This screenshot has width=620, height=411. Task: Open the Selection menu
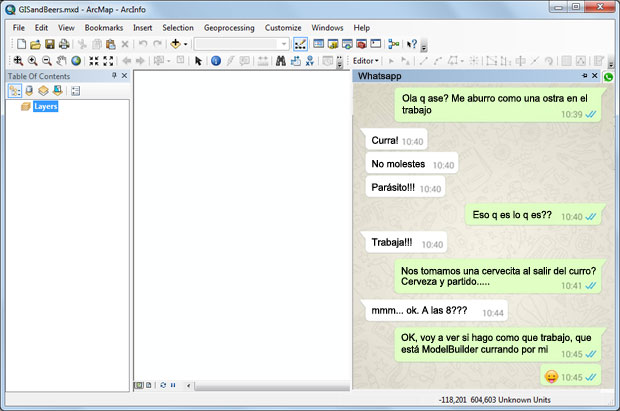pyautogui.click(x=178, y=28)
